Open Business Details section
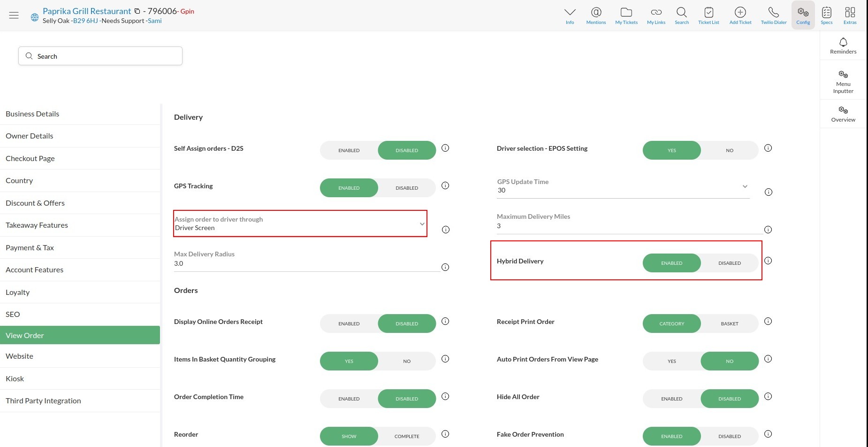 coord(80,114)
